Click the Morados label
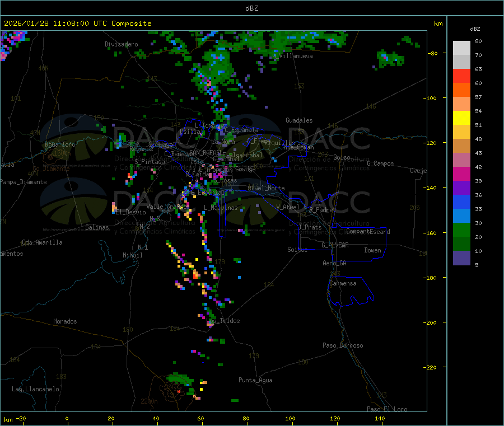This screenshot has height=426, width=504. point(65,321)
